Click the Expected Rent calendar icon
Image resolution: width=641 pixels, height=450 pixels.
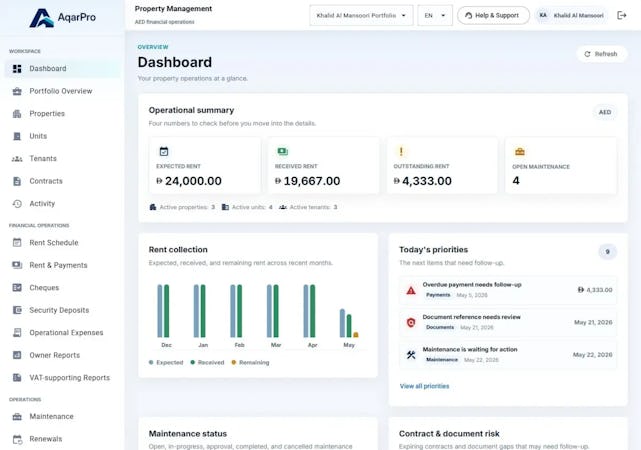click(164, 152)
